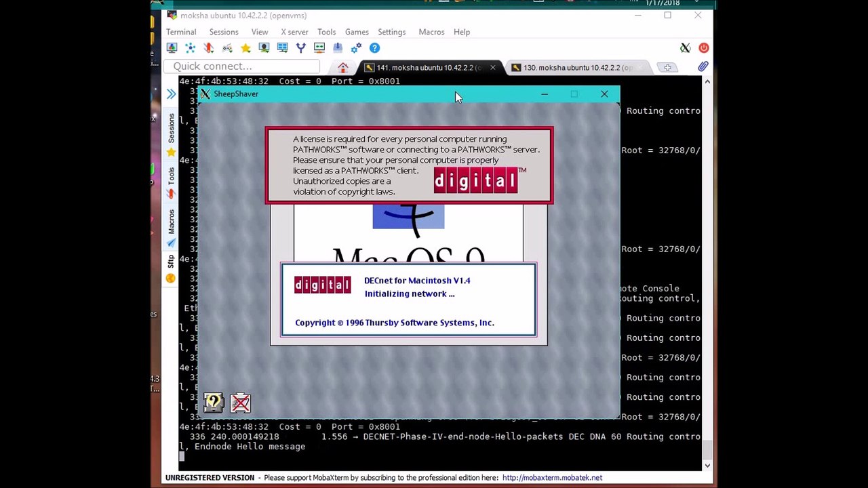This screenshot has width=868, height=488.
Task: Click the Quick connect input field
Action: (x=242, y=66)
